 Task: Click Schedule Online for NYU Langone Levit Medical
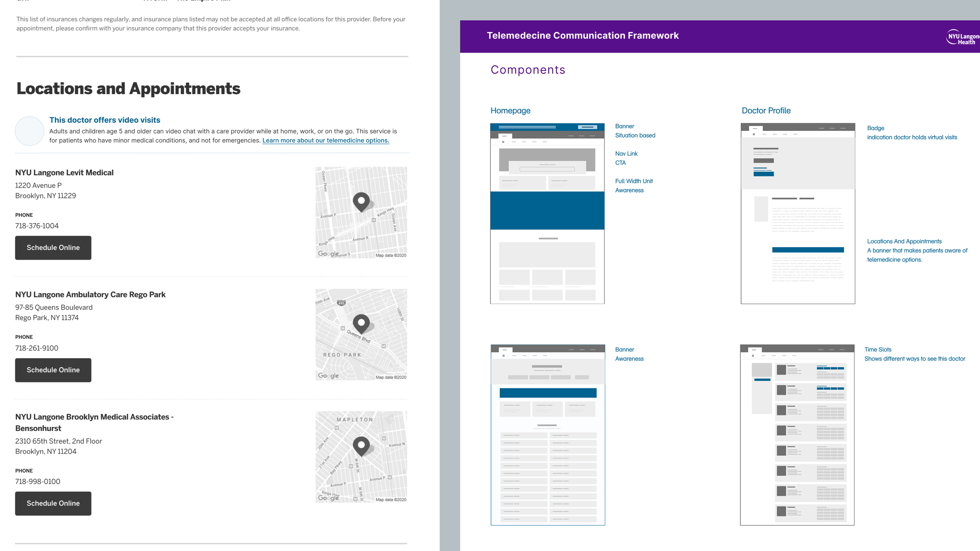(x=53, y=248)
